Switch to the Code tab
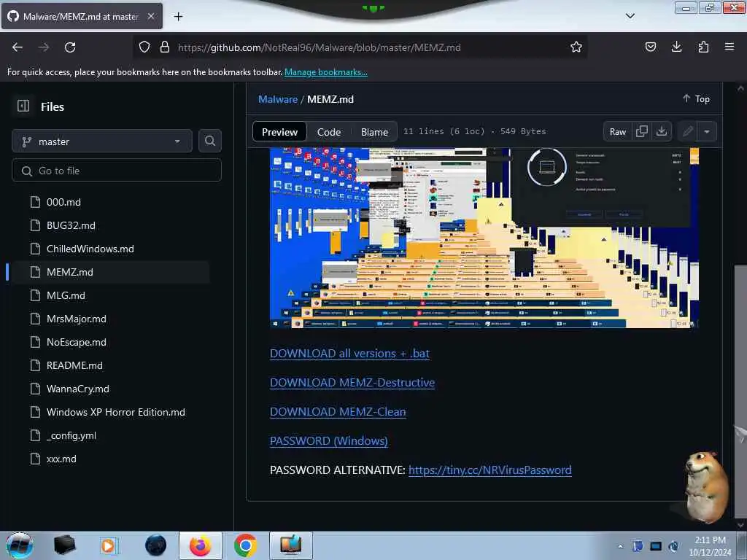 (x=329, y=132)
